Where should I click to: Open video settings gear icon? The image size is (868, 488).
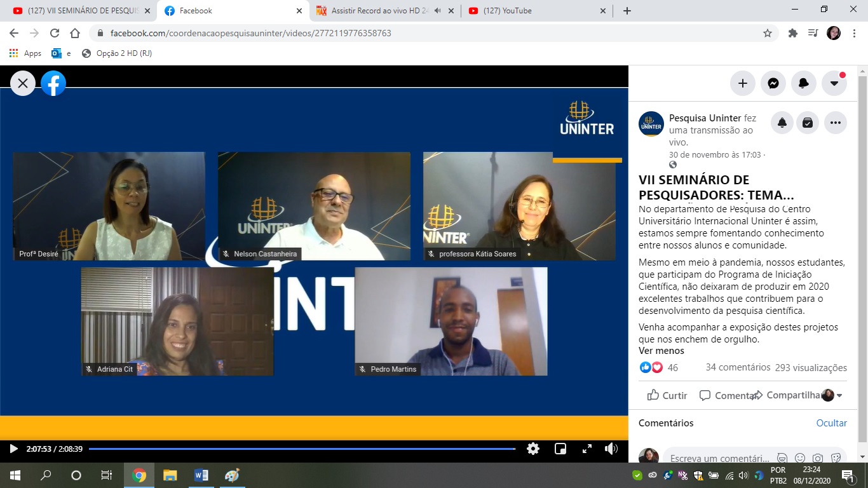(x=533, y=449)
